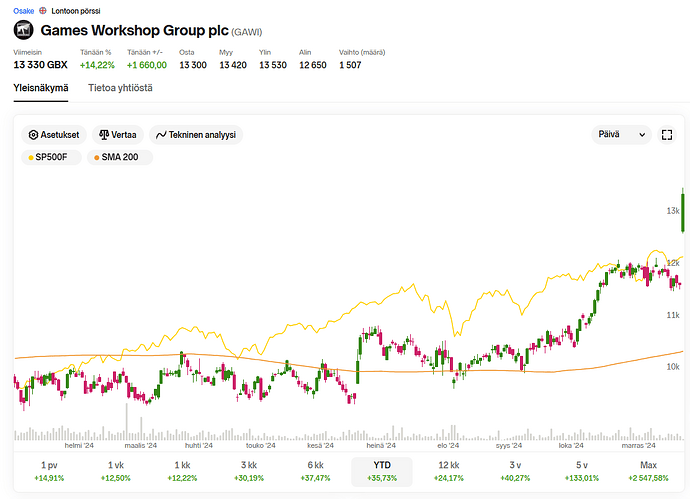
Task: Select the 1 vk time range
Action: tap(116, 471)
